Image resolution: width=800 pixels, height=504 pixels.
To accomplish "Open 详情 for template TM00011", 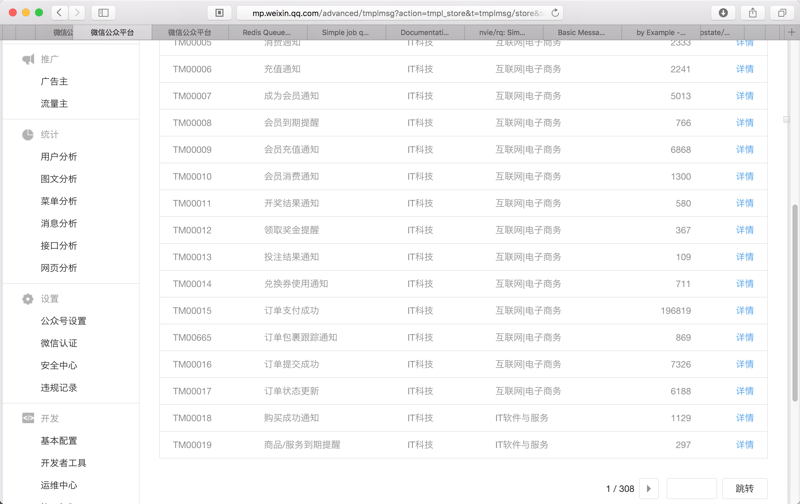I will click(x=744, y=204).
